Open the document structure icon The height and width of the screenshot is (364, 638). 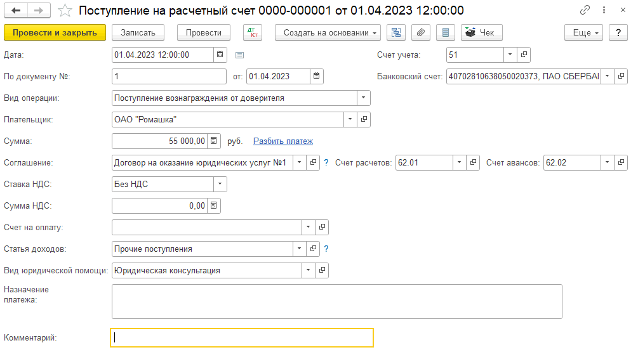click(x=396, y=33)
